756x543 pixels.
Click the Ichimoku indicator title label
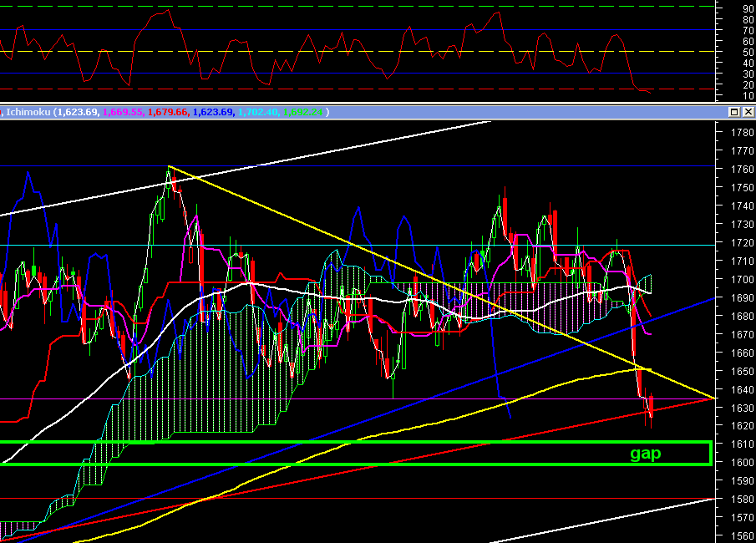(x=28, y=112)
